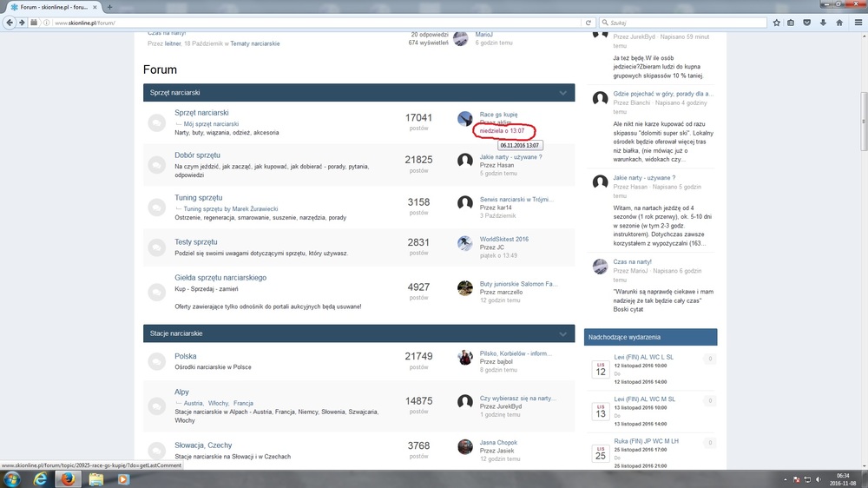Open bookmarks with the star icon
Viewport: 868px width, 488px height.
coord(777,23)
